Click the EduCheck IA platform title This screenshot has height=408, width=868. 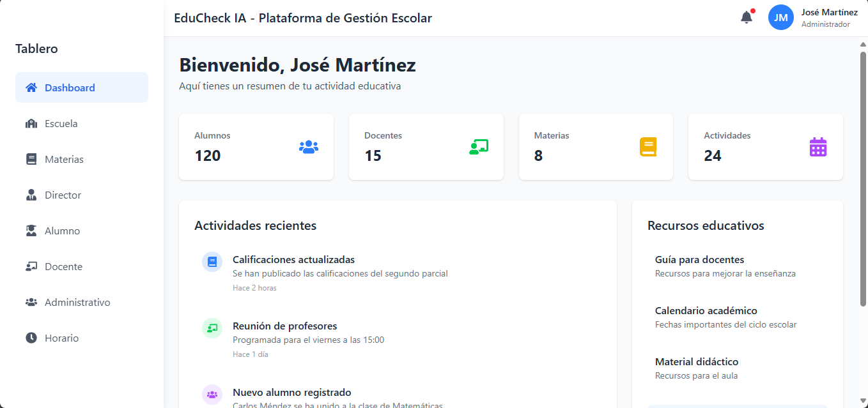tap(303, 18)
